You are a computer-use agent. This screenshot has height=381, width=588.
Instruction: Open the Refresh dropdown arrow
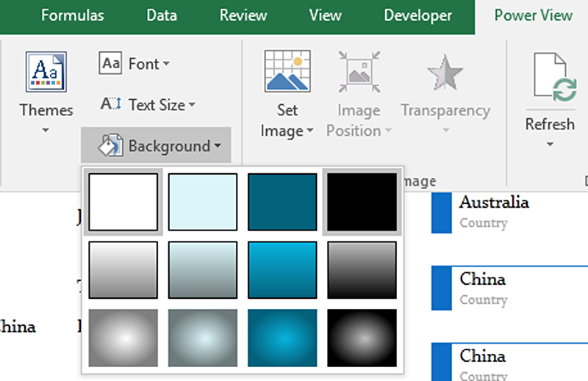(x=550, y=144)
